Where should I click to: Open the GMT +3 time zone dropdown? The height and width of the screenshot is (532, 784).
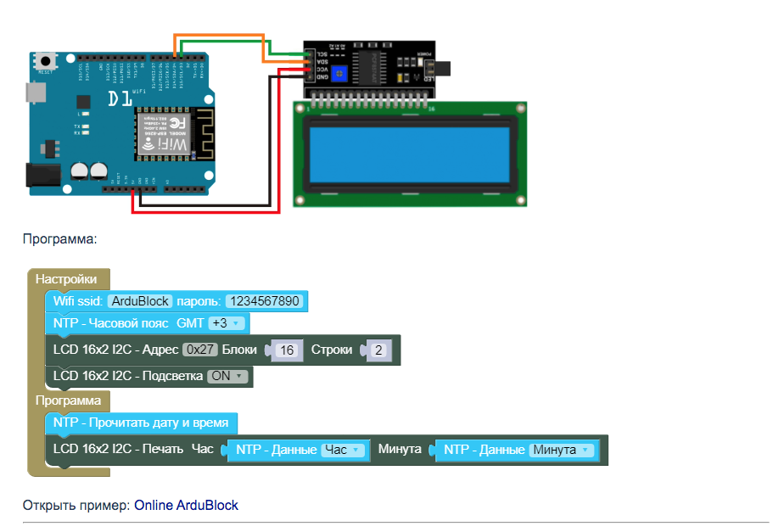pos(227,323)
